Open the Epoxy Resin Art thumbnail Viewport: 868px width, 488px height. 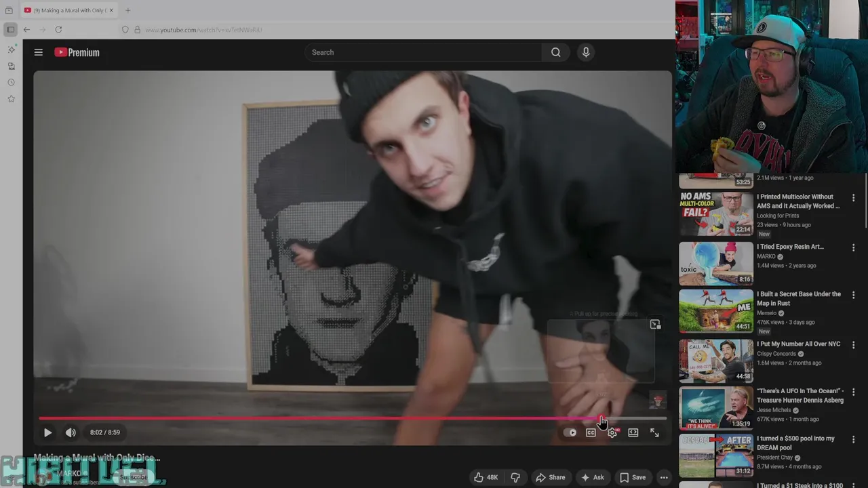[x=716, y=263]
